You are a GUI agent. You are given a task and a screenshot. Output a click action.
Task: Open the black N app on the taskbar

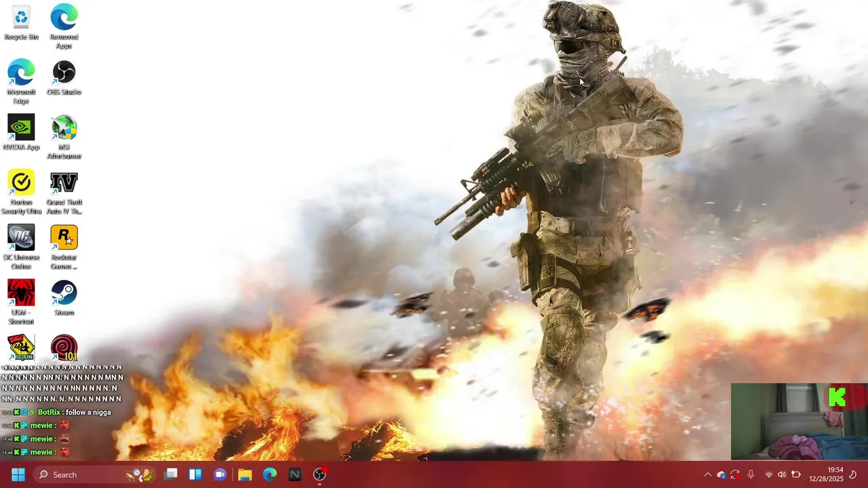pyautogui.click(x=295, y=474)
